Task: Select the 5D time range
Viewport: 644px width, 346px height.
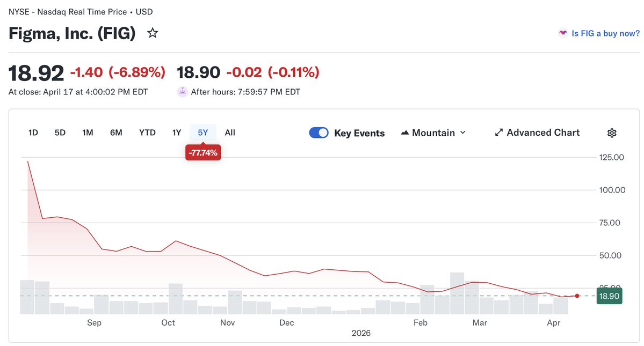Action: coord(60,132)
